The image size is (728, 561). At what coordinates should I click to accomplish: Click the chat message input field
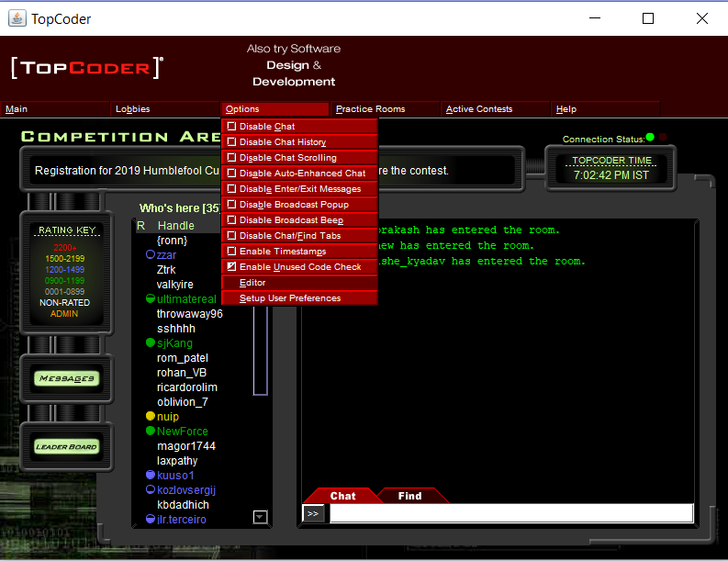(x=511, y=513)
